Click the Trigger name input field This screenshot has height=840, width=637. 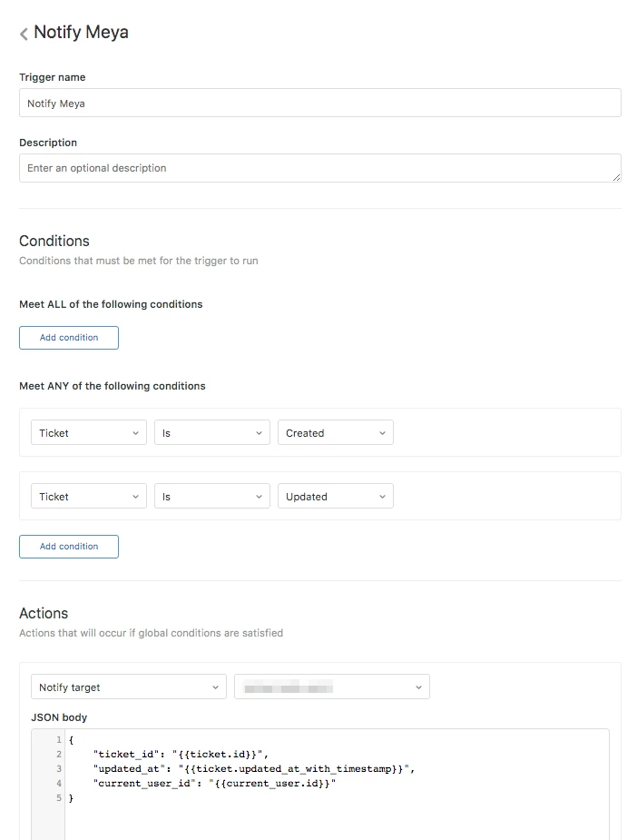[x=320, y=103]
